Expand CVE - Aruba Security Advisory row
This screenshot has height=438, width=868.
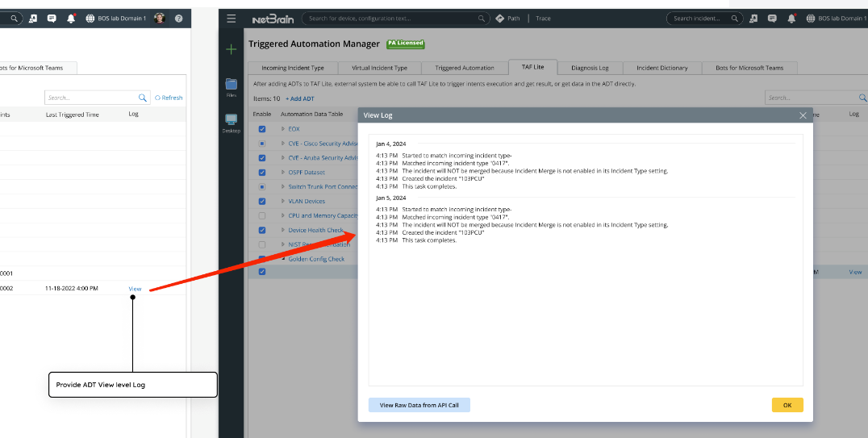point(283,158)
